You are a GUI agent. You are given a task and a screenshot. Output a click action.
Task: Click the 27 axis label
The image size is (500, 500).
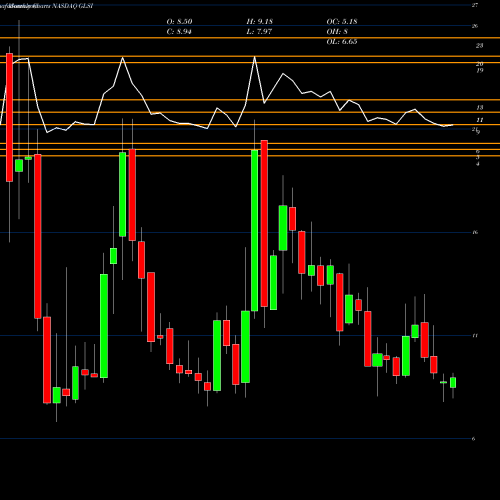(x=475, y=5)
